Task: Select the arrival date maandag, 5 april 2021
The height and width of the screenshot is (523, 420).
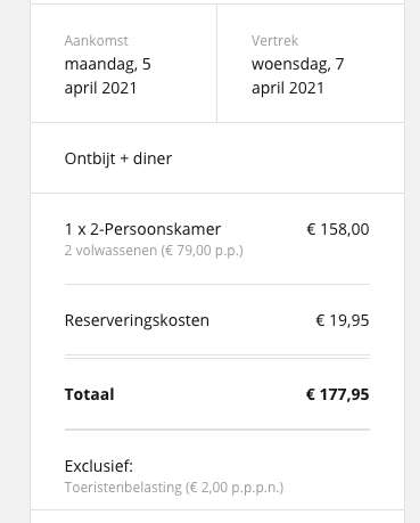Action: tap(108, 76)
